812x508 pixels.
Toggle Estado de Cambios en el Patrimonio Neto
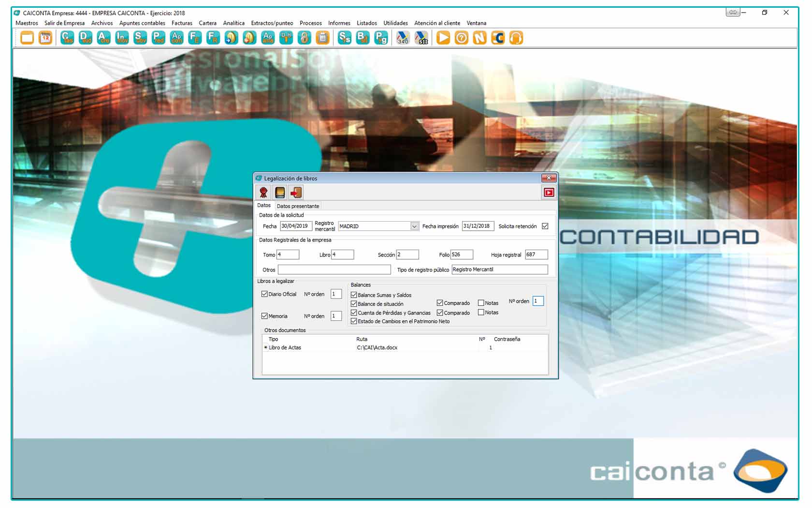pos(354,321)
